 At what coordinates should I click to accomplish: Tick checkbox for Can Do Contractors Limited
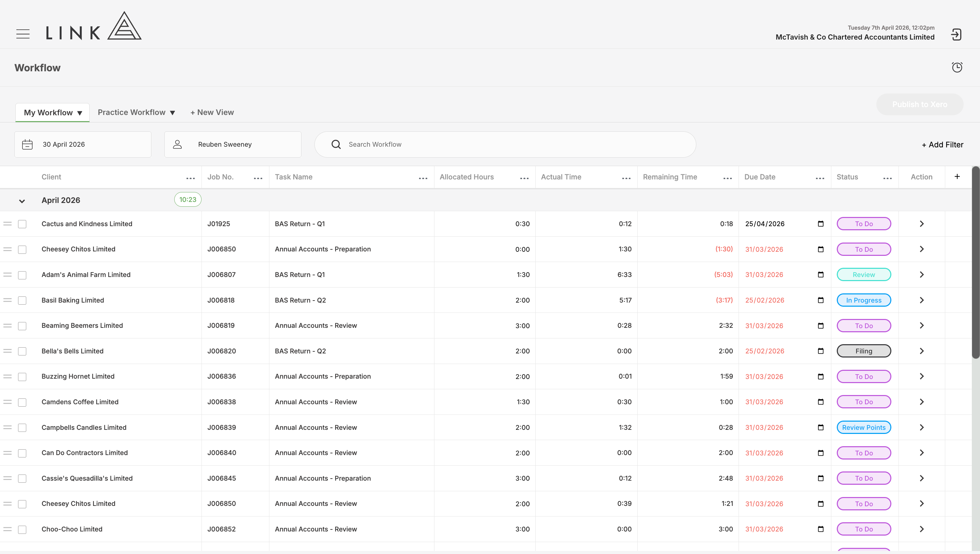coord(23,453)
